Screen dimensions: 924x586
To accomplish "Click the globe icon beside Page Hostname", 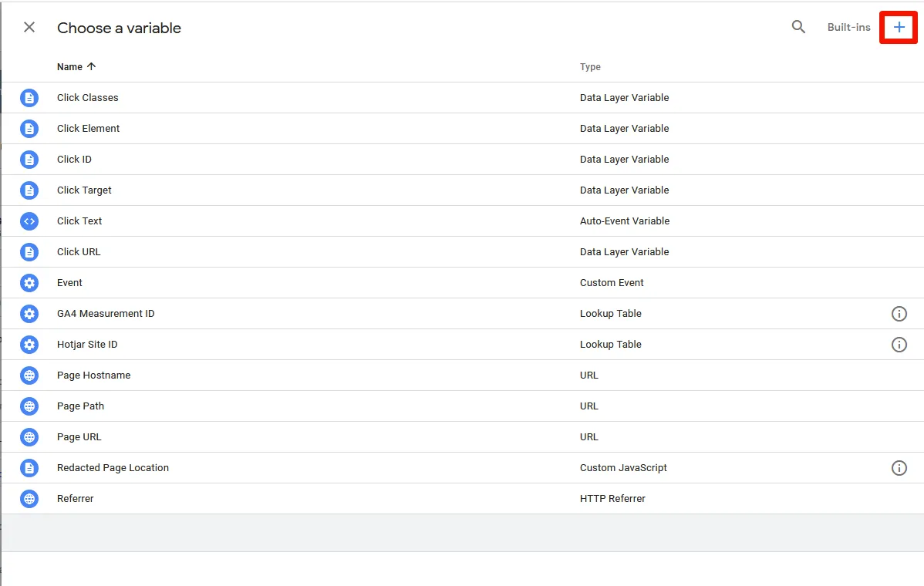I will pyautogui.click(x=29, y=376).
